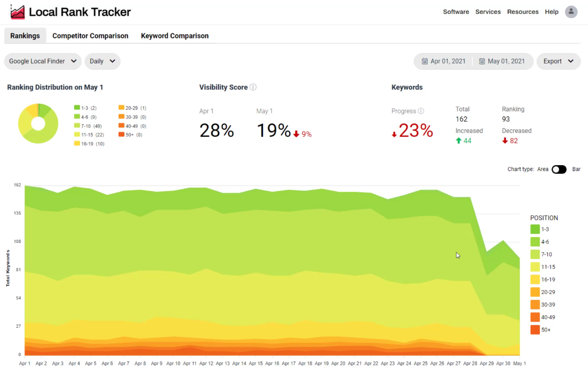Open the Resources link in header
Image resolution: width=588 pixels, height=370 pixels.
(x=523, y=12)
